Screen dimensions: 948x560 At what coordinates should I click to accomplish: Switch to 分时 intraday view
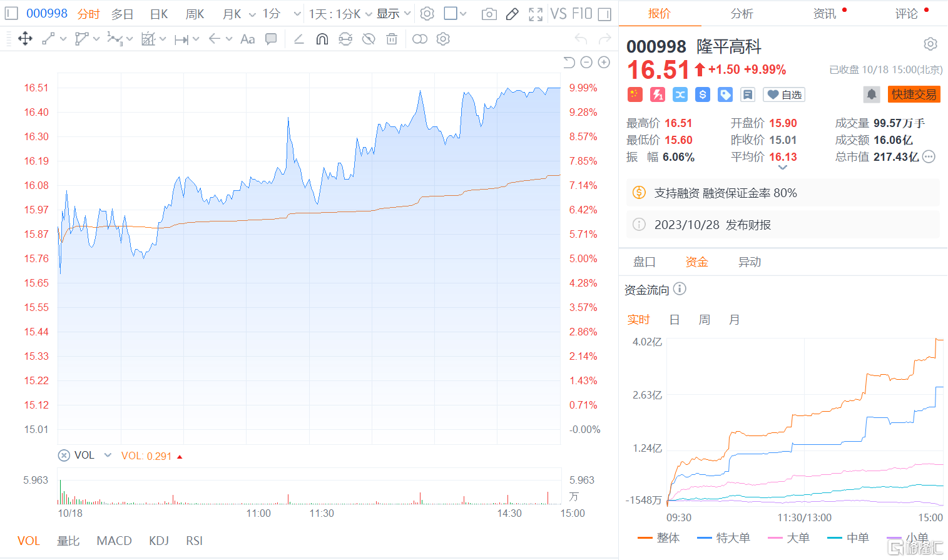pyautogui.click(x=89, y=14)
